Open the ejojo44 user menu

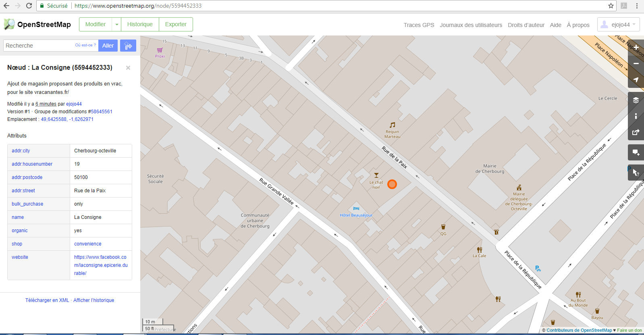click(619, 25)
